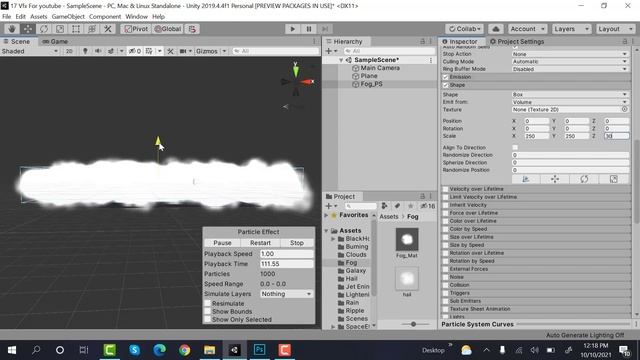Viewport: 640px width, 360px height.
Task: Click the plus button in Project panel
Action: (x=329, y=206)
